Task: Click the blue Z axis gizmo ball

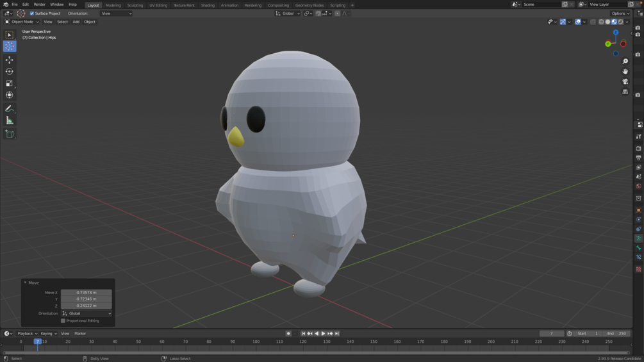Action: 616,33
